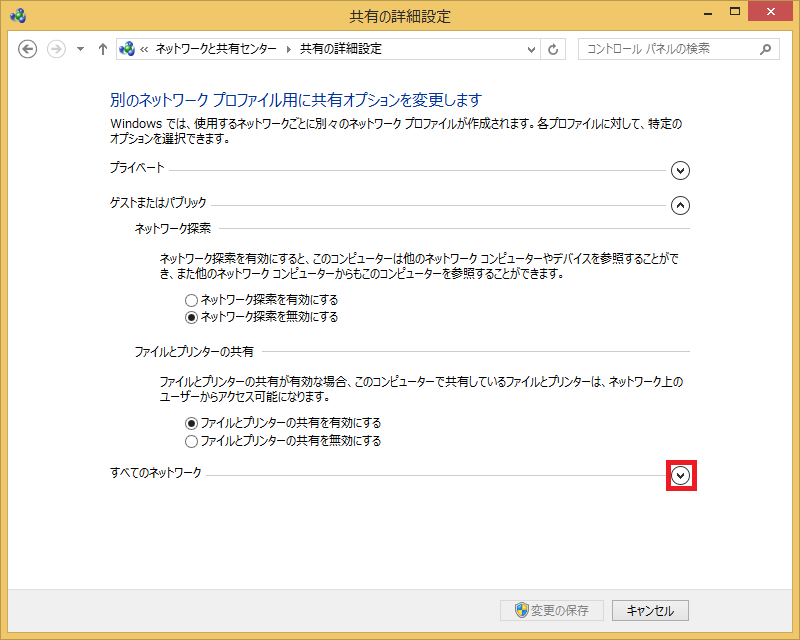The height and width of the screenshot is (640, 800).
Task: Select ネットワーク探索を有効にする radio button
Action: (191, 300)
